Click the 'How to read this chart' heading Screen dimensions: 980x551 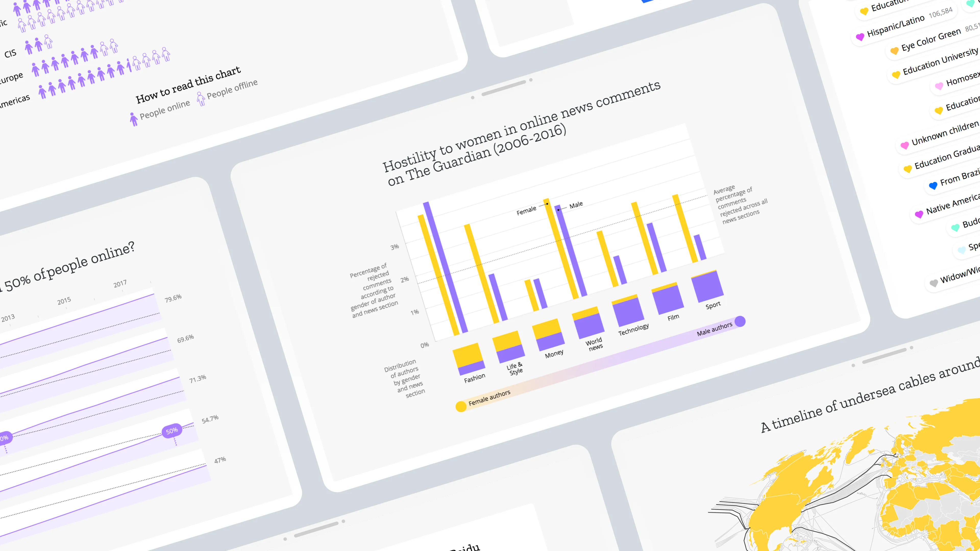point(188,85)
